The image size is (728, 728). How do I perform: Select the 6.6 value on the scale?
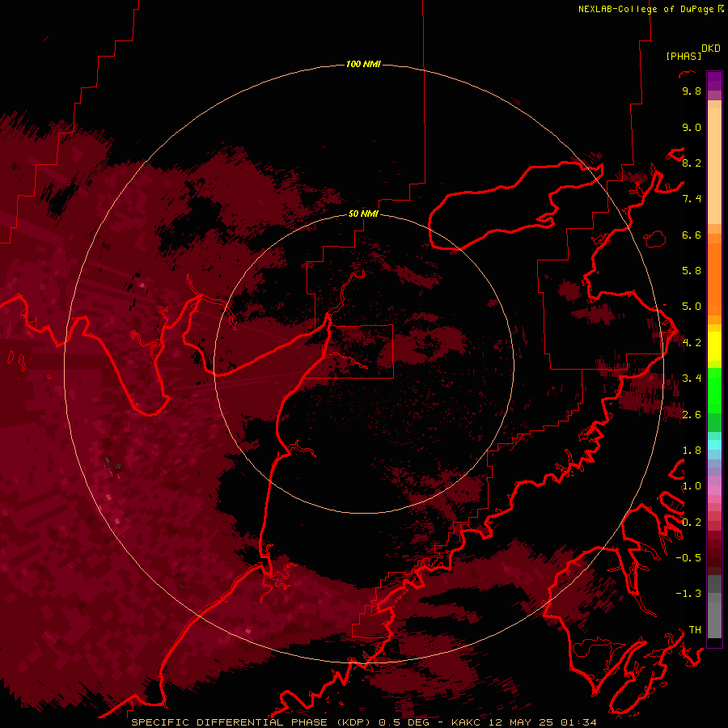tap(692, 235)
